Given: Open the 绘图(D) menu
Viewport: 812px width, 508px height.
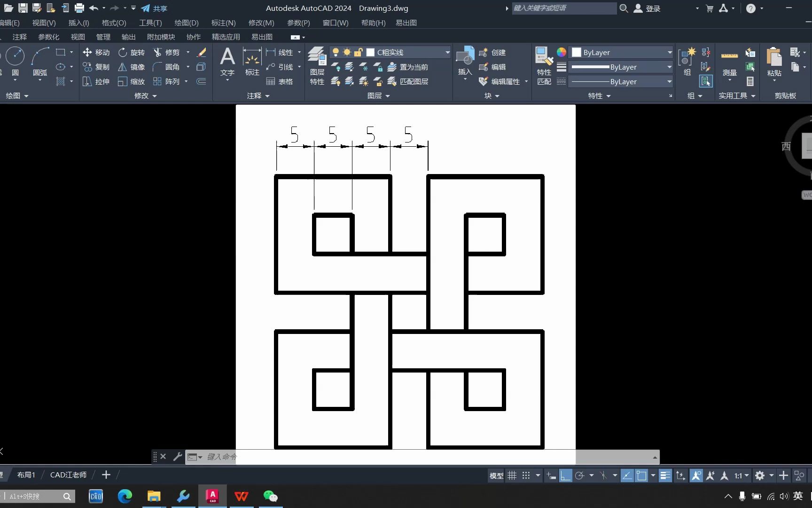Looking at the screenshot, I should (x=187, y=23).
